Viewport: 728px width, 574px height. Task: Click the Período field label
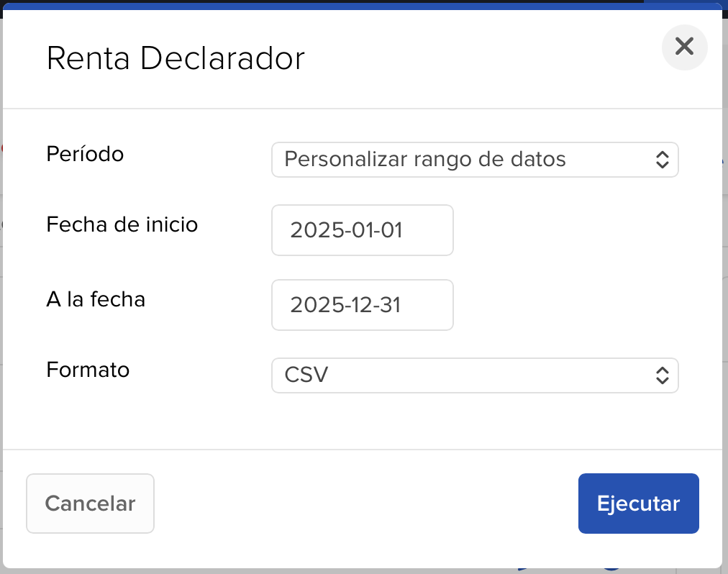(x=85, y=154)
